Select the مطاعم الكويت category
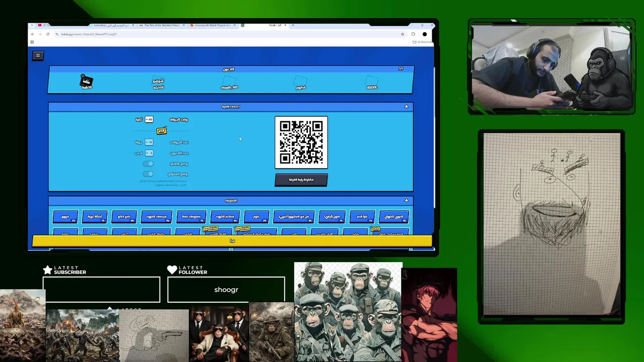This screenshot has width=644, height=362. tap(225, 217)
